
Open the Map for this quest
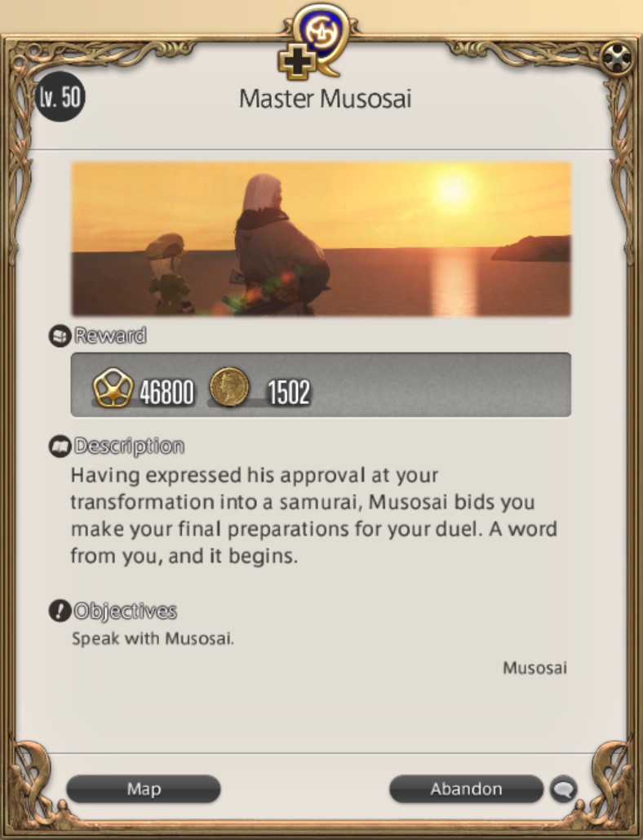[x=144, y=789]
